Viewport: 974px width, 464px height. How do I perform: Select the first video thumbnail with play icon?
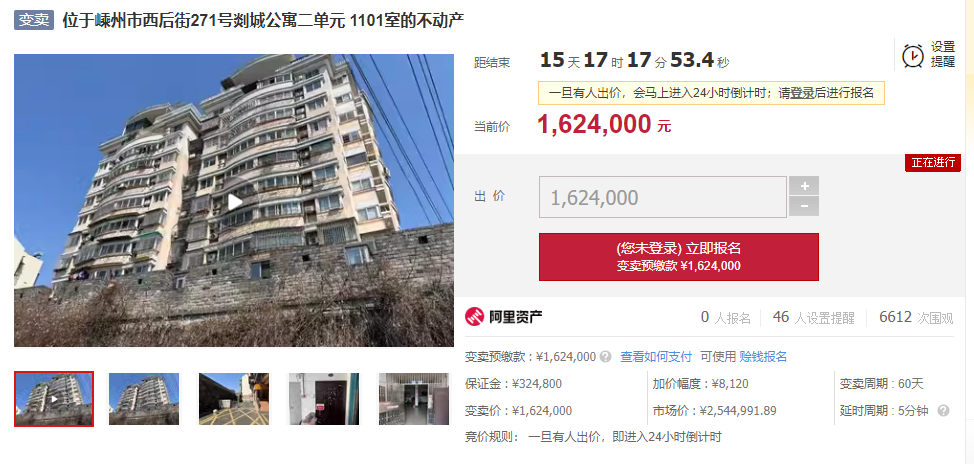(54, 399)
